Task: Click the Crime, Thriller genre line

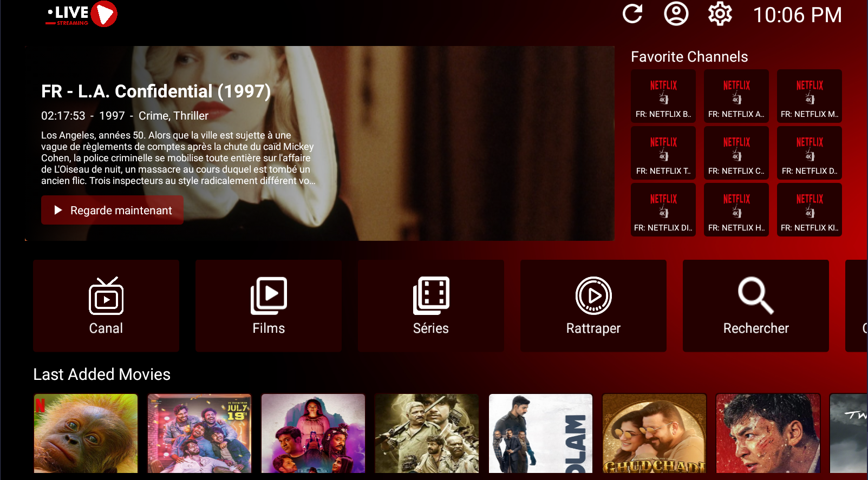Action: 173,116
